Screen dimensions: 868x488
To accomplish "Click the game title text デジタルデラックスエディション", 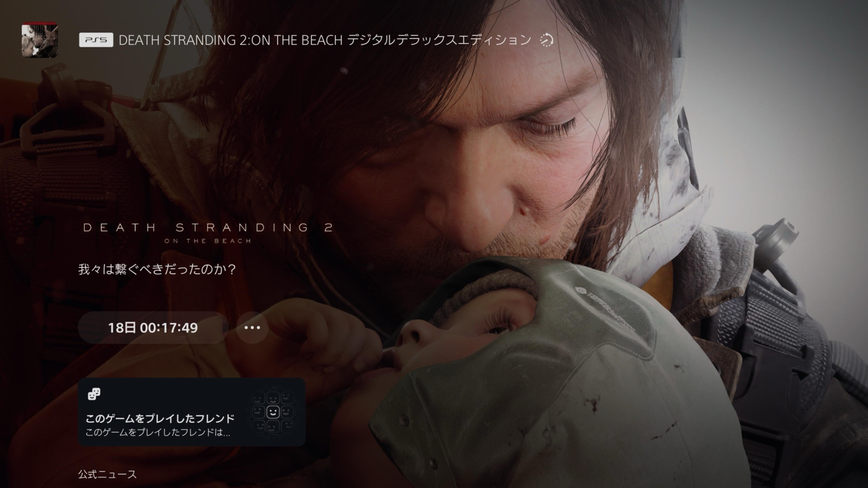I will coord(439,40).
